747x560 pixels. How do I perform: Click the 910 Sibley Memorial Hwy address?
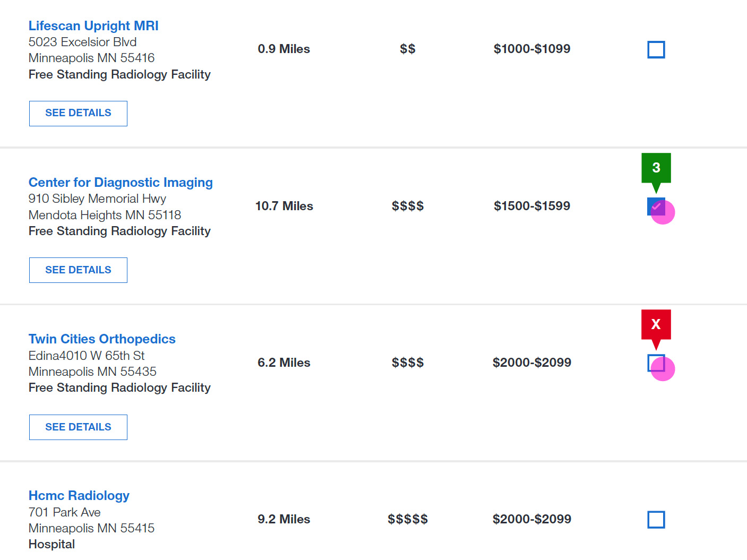click(97, 199)
